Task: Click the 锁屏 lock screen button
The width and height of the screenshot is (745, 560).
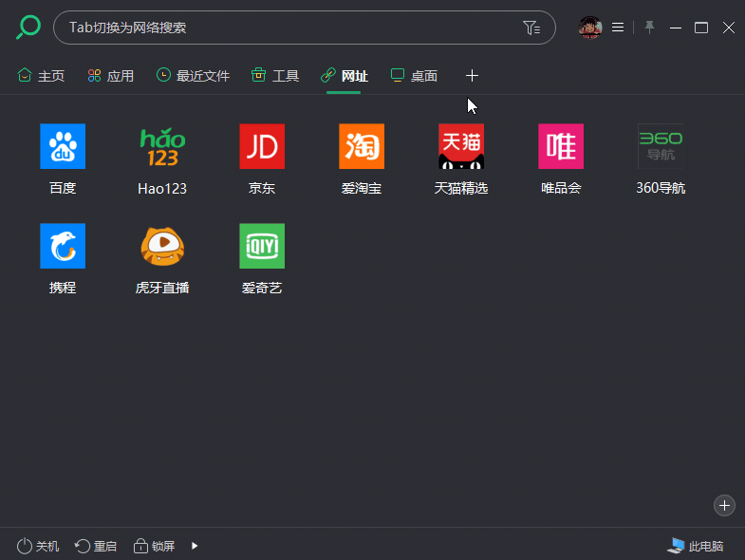Action: coord(154,546)
